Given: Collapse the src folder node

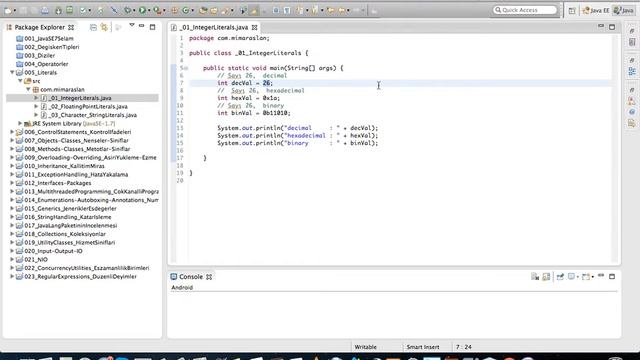Looking at the screenshot, I should [x=20, y=81].
